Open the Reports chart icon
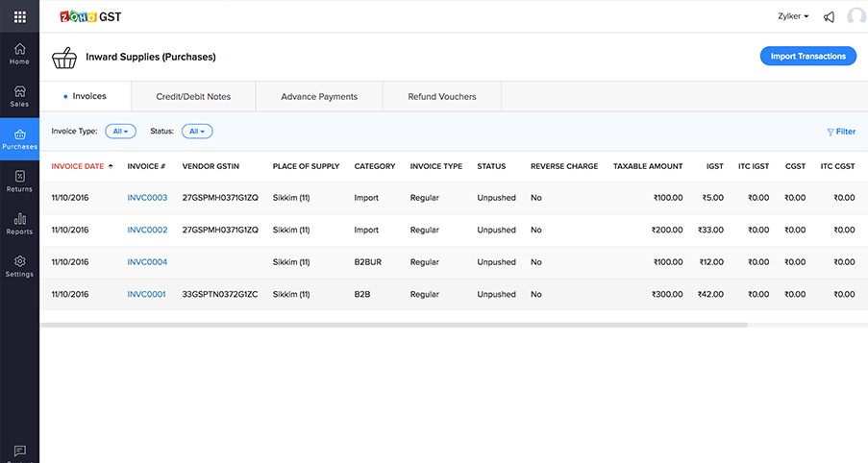This screenshot has height=463, width=868. pos(19,223)
